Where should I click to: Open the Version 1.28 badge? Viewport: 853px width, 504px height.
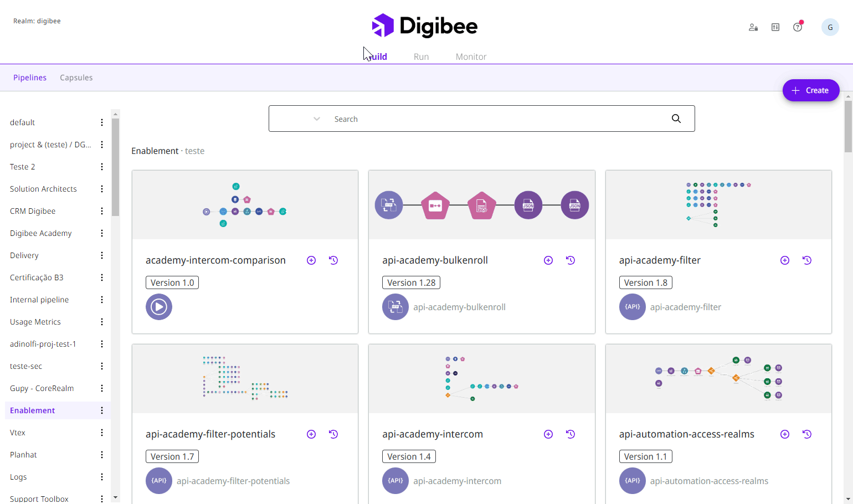411,282
